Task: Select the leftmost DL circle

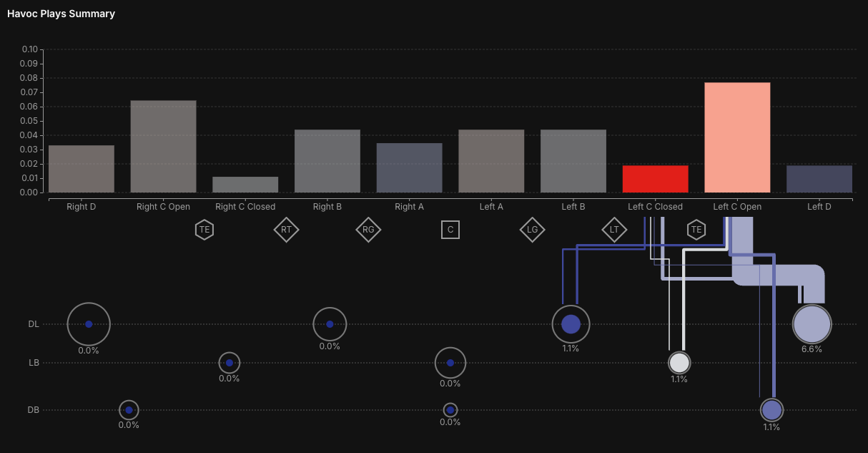Action: [x=89, y=324]
